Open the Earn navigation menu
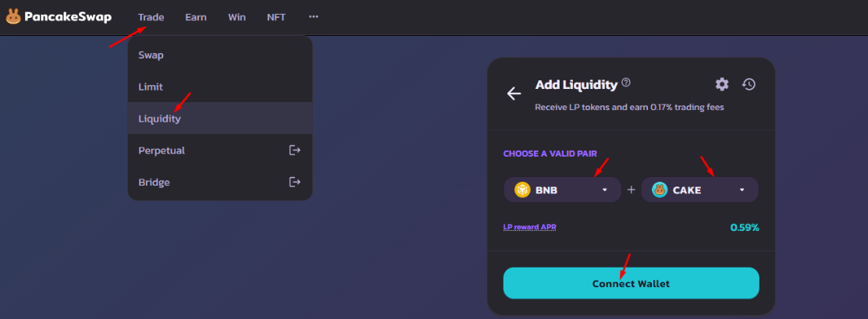 click(x=196, y=17)
